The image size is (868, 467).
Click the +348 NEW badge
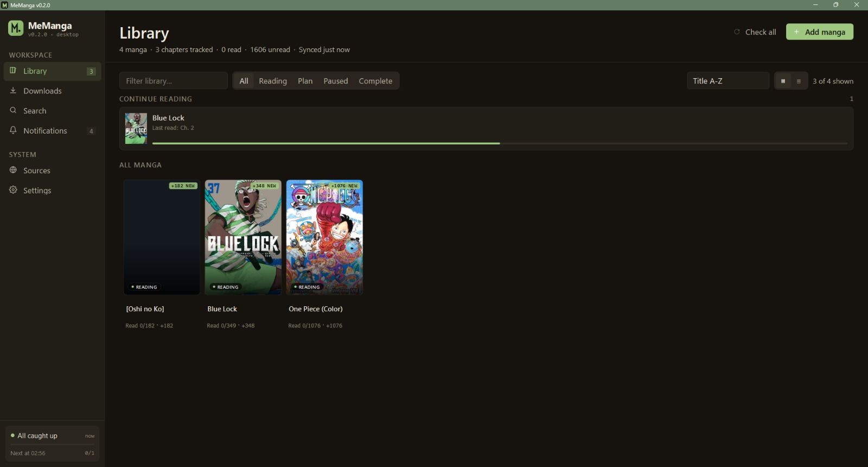click(265, 186)
